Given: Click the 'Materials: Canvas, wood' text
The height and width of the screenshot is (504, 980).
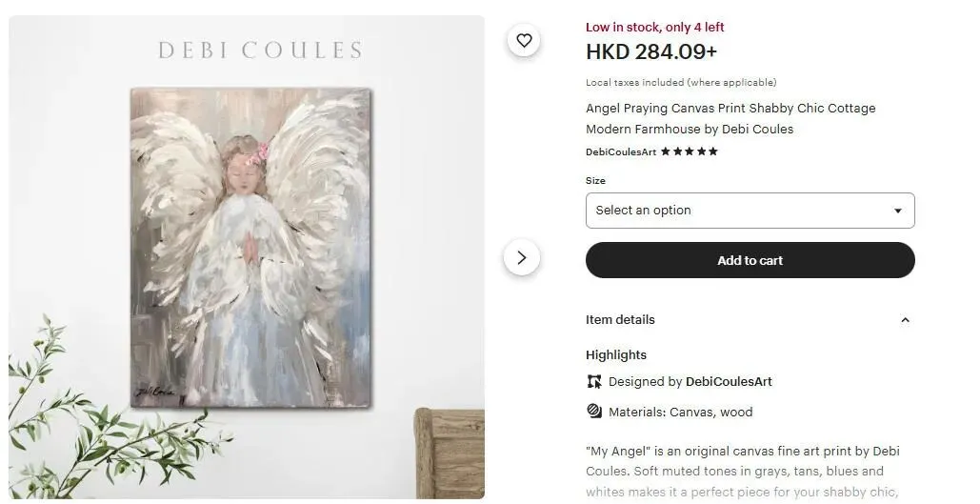Looking at the screenshot, I should [x=680, y=413].
